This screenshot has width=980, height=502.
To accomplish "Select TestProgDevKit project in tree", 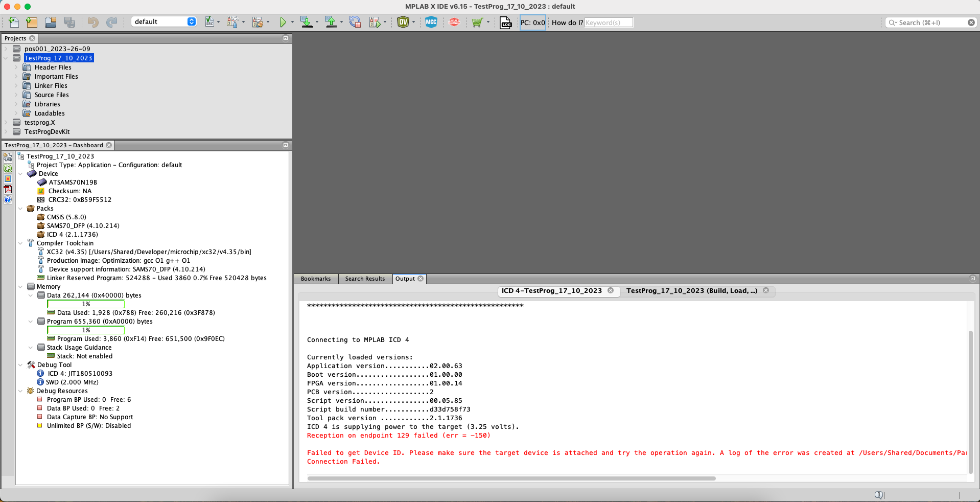I will point(46,132).
